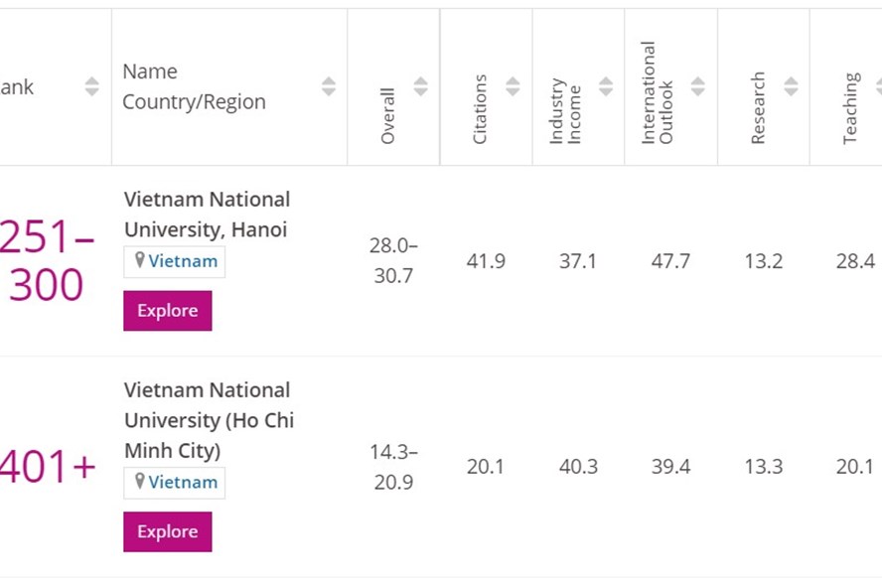Image resolution: width=882 pixels, height=588 pixels.
Task: Sort by Research score arrows
Action: pyautogui.click(x=791, y=86)
